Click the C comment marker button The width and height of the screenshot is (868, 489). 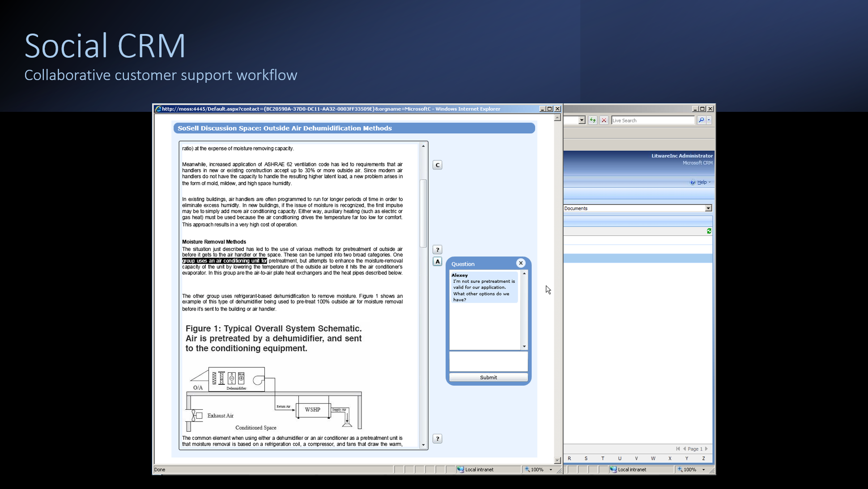[x=437, y=165]
